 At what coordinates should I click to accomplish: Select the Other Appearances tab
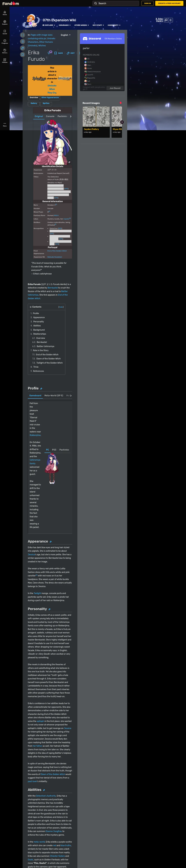click(x=50, y=98)
